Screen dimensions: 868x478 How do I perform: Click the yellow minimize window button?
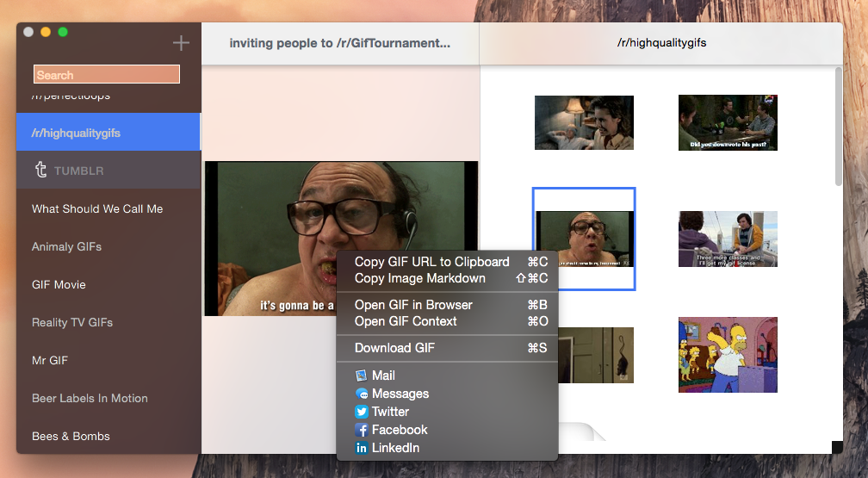(x=46, y=32)
